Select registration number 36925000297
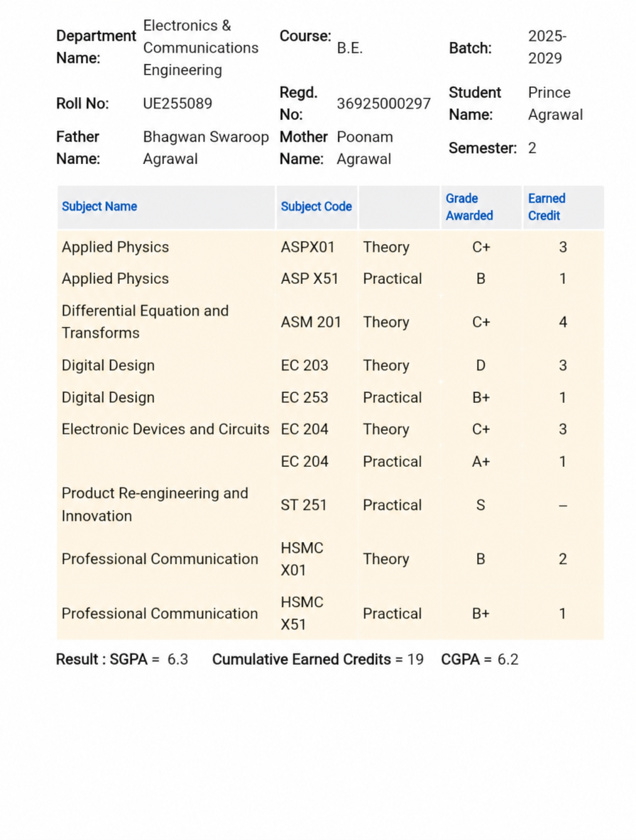 coord(383,104)
